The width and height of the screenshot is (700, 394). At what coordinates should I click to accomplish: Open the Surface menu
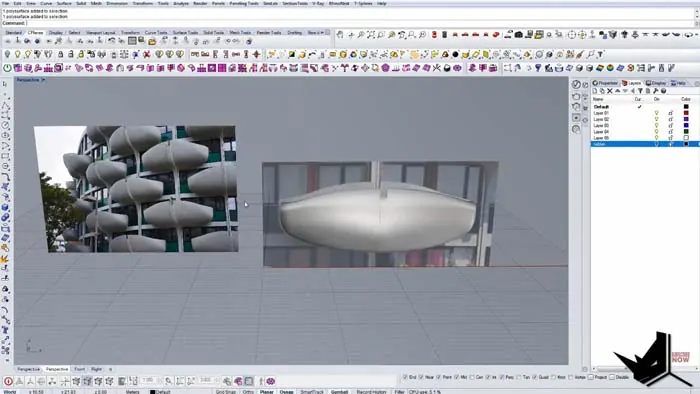click(64, 3)
